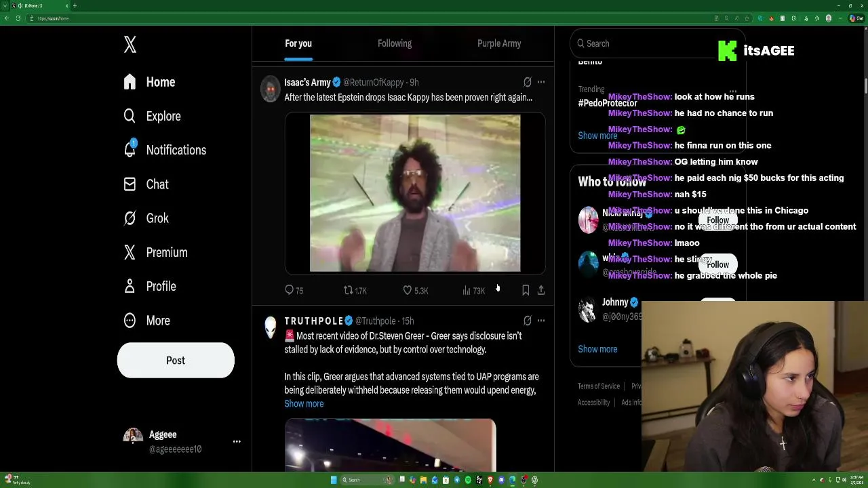Reload the page in browser
Viewport: 868px width, 488px height.
[x=18, y=18]
